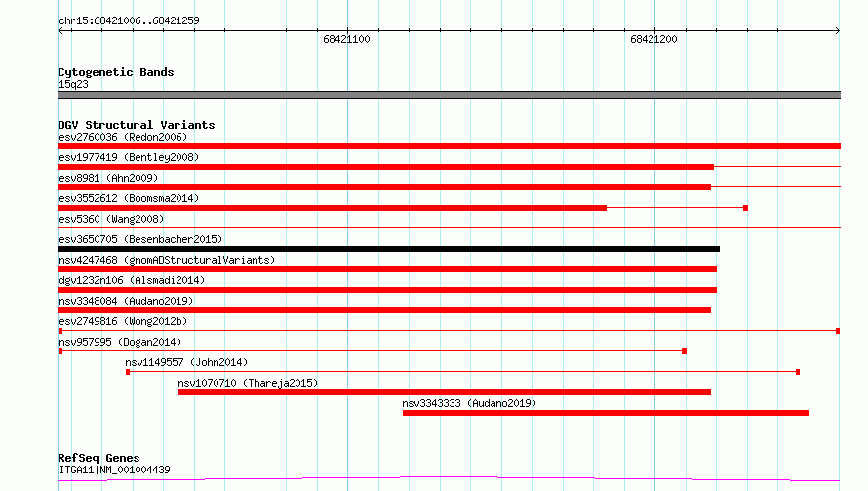Click the red bar under nsv4247468 (gnomADStructuralVariants)
This screenshot has height=491, width=868.
point(387,269)
